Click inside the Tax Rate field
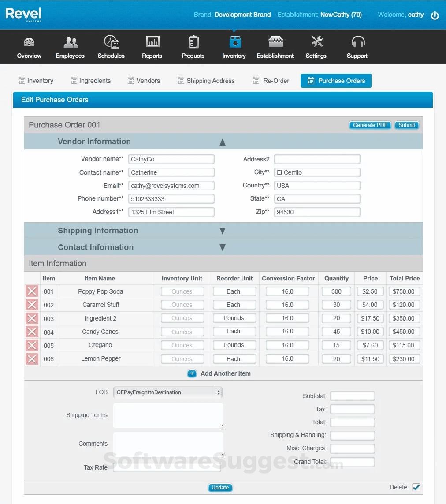Image resolution: width=446 pixels, height=504 pixels. [x=167, y=467]
